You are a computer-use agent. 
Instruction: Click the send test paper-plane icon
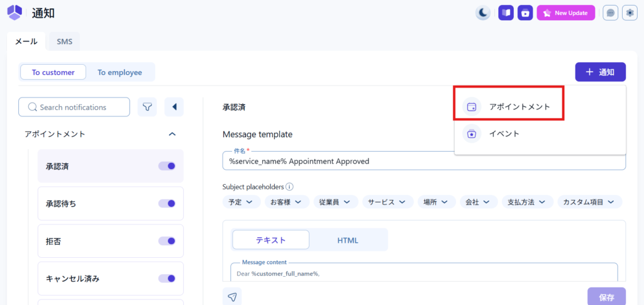coord(232,297)
